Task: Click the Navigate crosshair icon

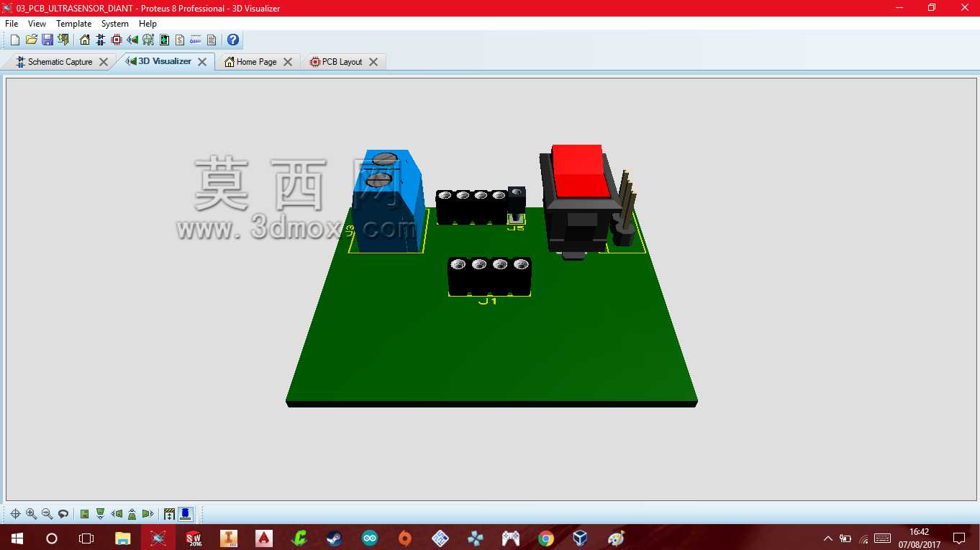Action: coord(15,514)
